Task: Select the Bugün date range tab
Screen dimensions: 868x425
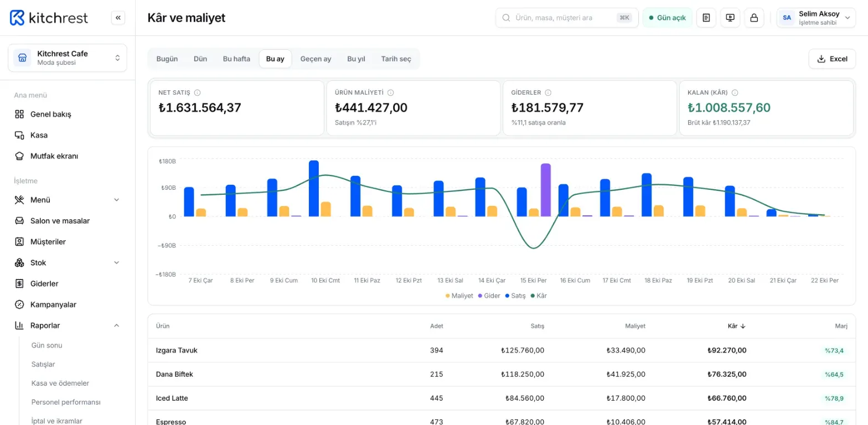Action: pyautogui.click(x=167, y=59)
